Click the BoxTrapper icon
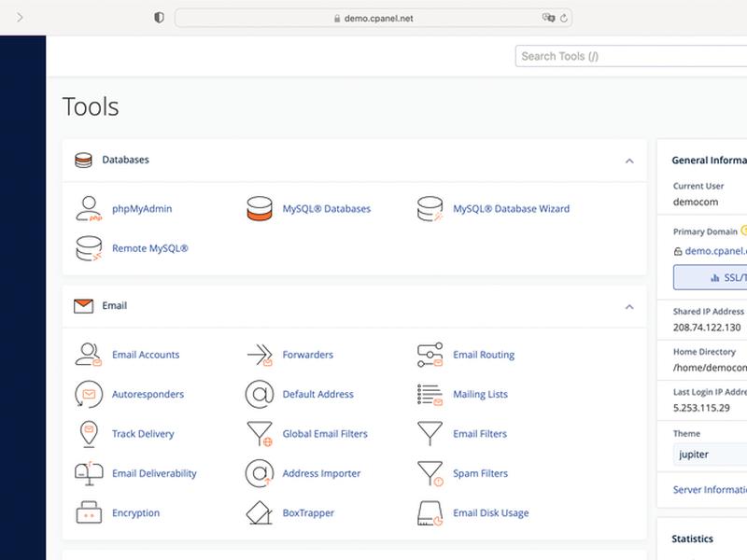The width and height of the screenshot is (747, 560). 260,512
